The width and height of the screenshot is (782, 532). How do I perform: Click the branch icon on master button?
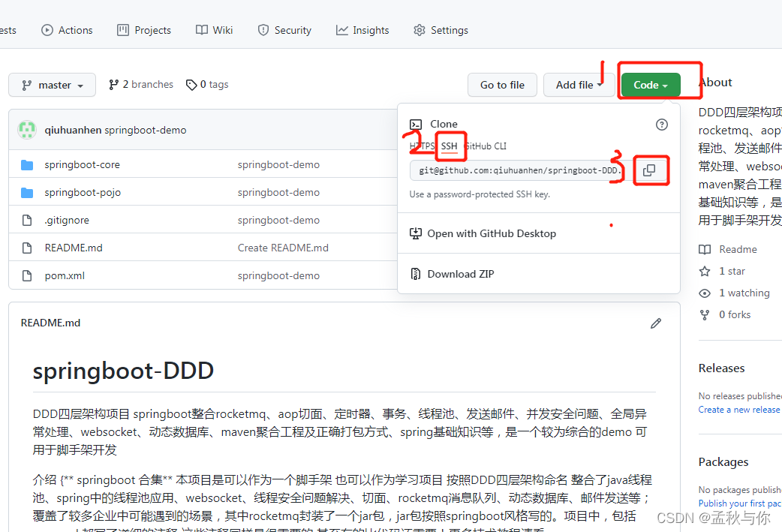coord(27,86)
